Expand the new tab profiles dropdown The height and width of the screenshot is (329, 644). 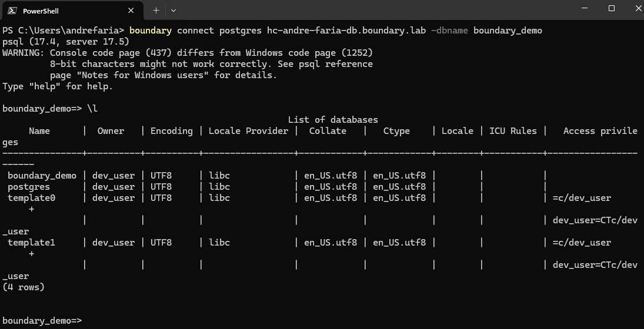click(x=173, y=11)
